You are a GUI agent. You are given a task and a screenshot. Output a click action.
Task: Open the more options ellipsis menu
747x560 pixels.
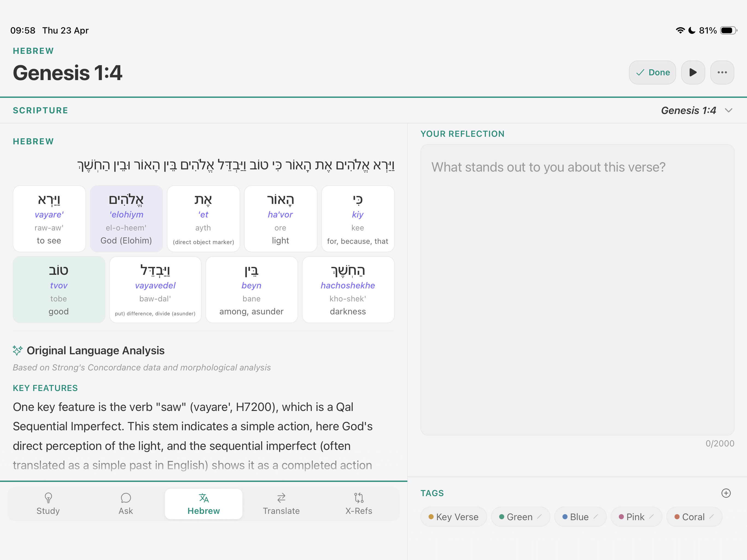[722, 72]
